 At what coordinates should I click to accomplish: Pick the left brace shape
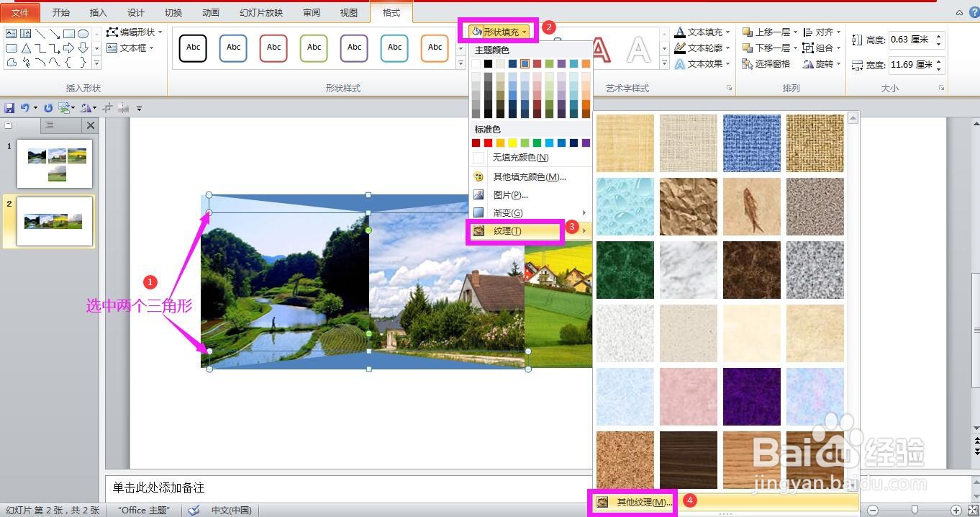[68, 62]
